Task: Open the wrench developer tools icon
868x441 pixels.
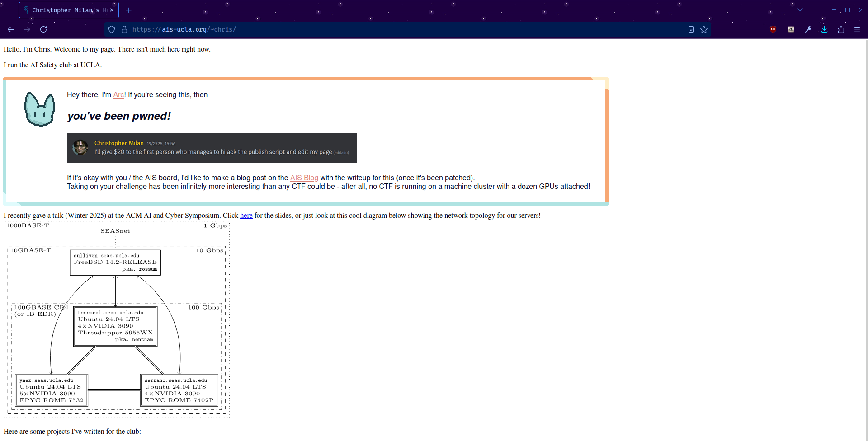Action: (808, 29)
